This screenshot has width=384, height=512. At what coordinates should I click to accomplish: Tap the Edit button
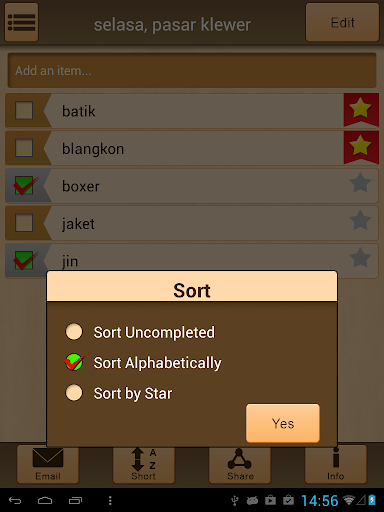tap(342, 22)
